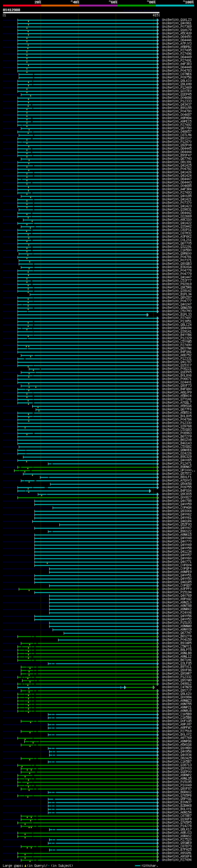Pick hit label UniRef100_P15195
The image size is (197, 868).
(x=177, y=782)
